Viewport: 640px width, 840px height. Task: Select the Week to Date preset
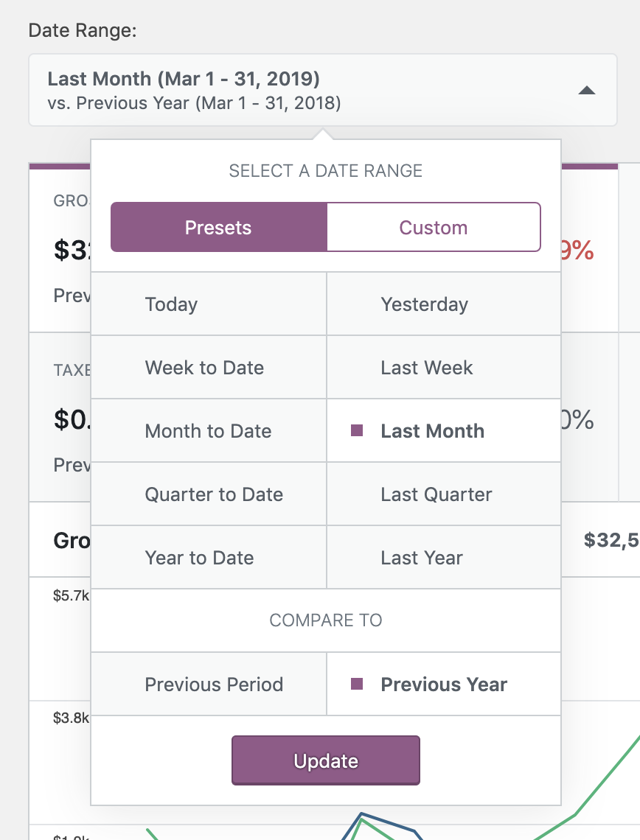pyautogui.click(x=209, y=367)
